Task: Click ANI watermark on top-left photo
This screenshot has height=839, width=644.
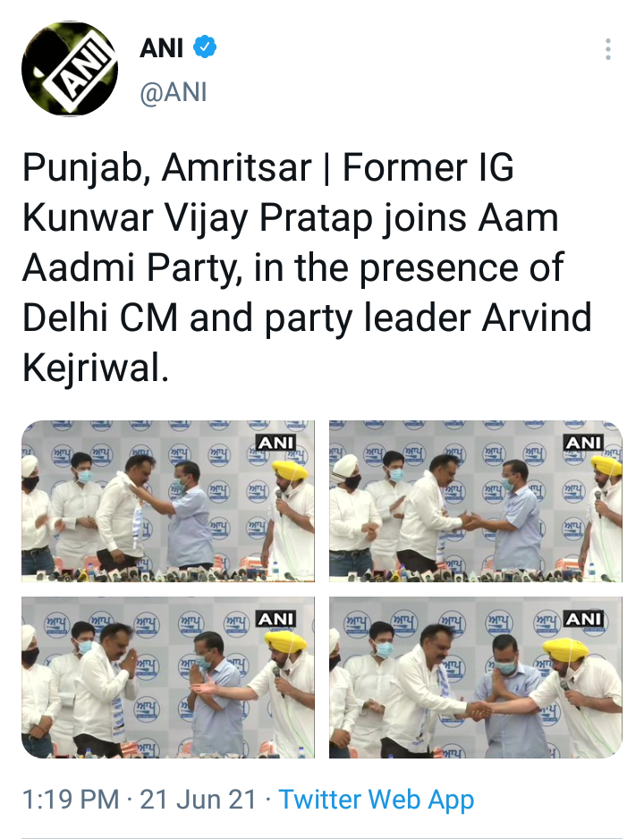Action: (x=276, y=443)
